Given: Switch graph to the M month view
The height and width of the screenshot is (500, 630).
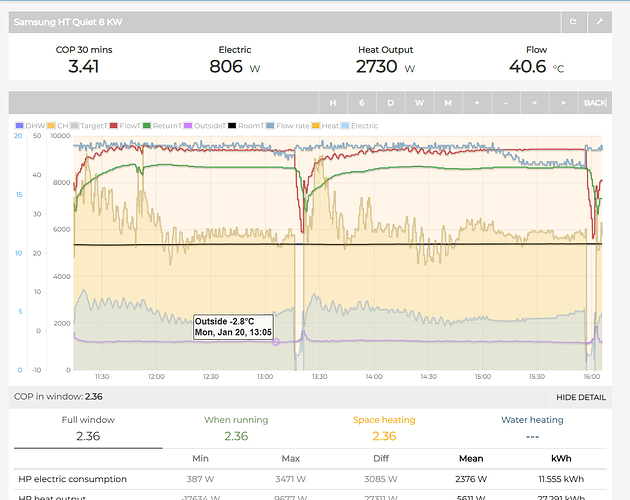Looking at the screenshot, I should [x=449, y=103].
